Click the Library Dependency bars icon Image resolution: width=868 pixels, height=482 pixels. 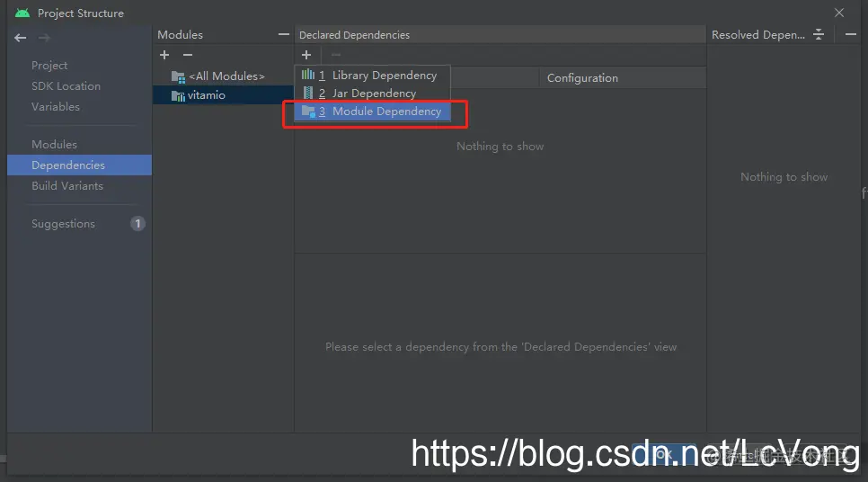[308, 75]
